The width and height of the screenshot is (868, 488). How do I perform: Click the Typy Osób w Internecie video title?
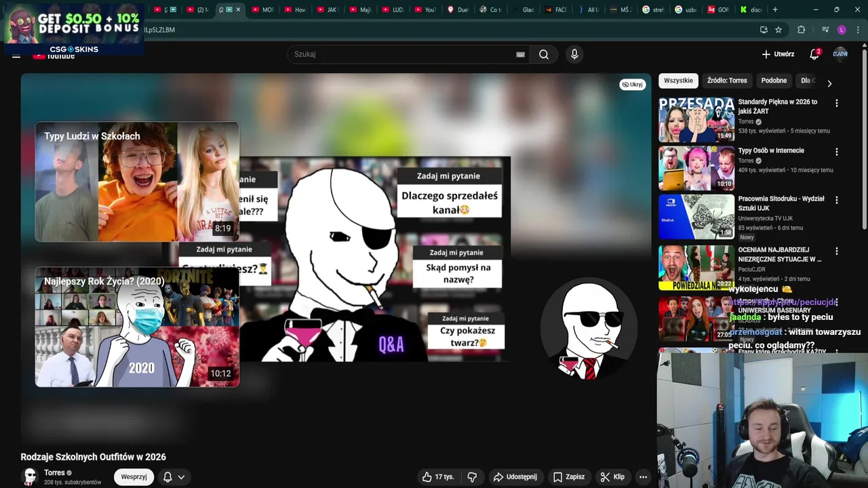[771, 150]
